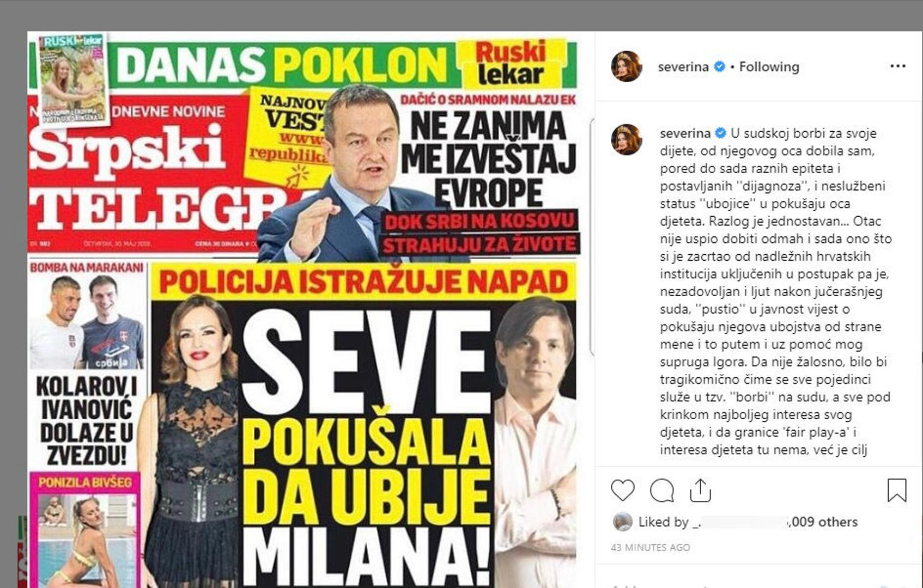This screenshot has height=588, width=923.
Task: Click the caption text about sudskoj borbi
Action: (776, 292)
